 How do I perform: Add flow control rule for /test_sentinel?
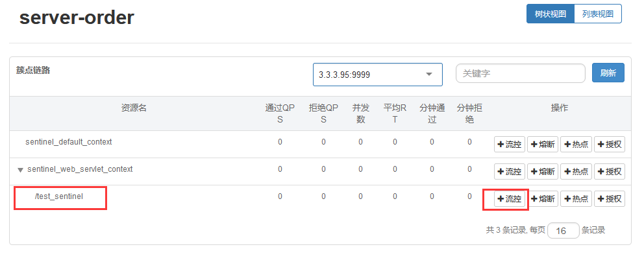click(x=510, y=199)
